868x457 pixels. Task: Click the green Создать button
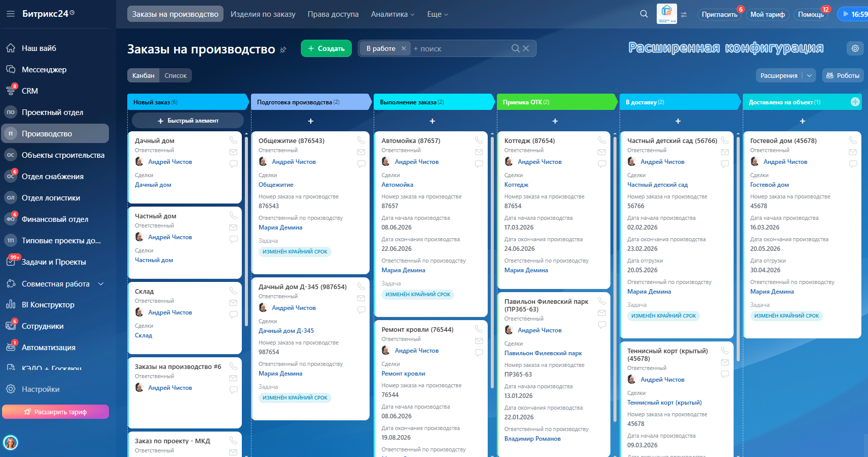(x=326, y=48)
